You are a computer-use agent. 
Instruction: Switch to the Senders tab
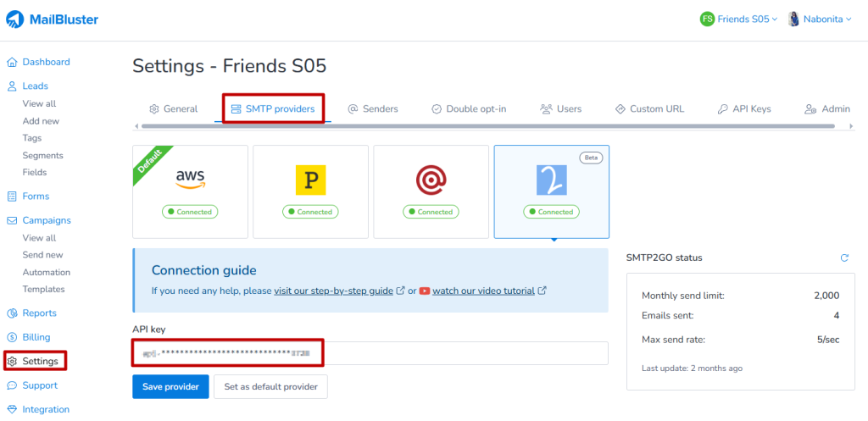tap(373, 109)
